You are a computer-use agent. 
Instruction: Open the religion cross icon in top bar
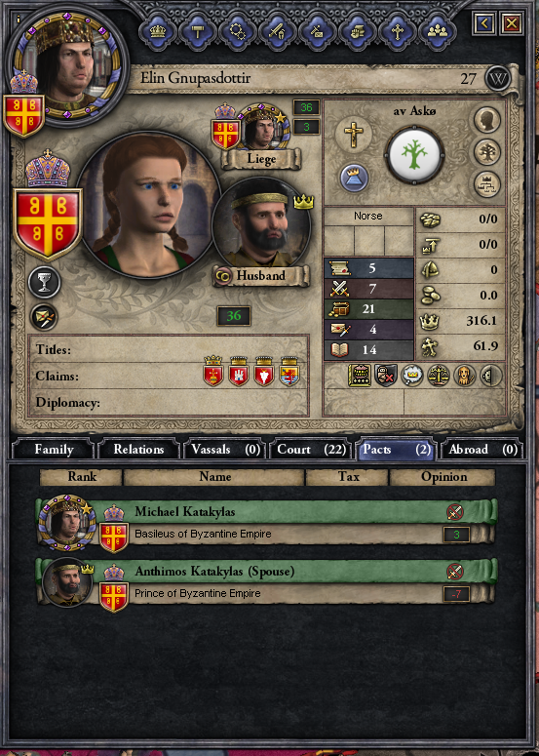[397, 32]
